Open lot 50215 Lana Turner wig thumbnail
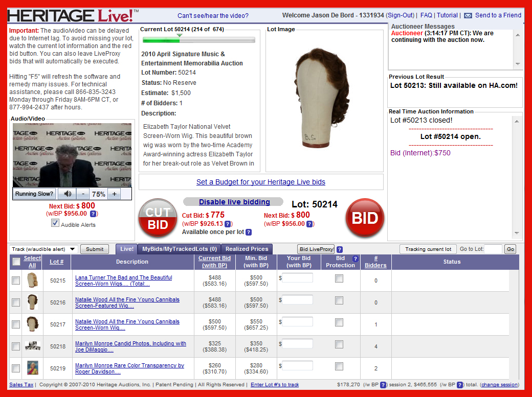This screenshot has height=397, width=532. click(x=33, y=281)
